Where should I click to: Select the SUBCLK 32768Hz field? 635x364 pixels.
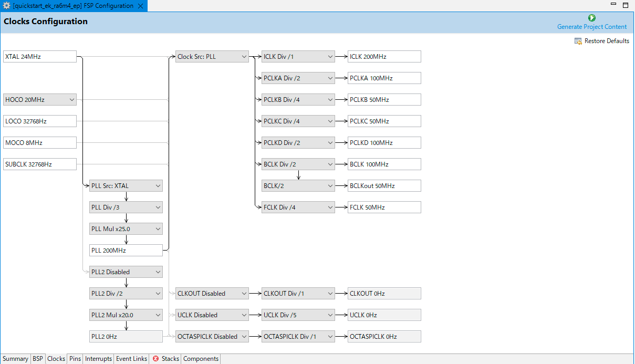40,164
